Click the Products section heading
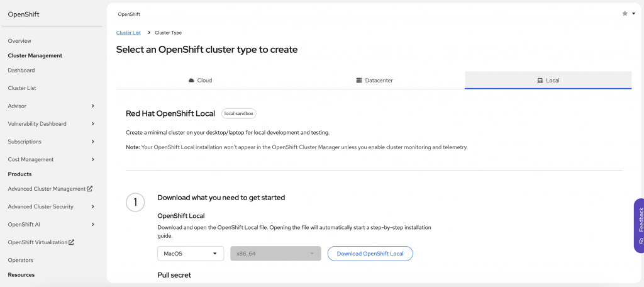Screen dimensions: 644x287 [19, 174]
